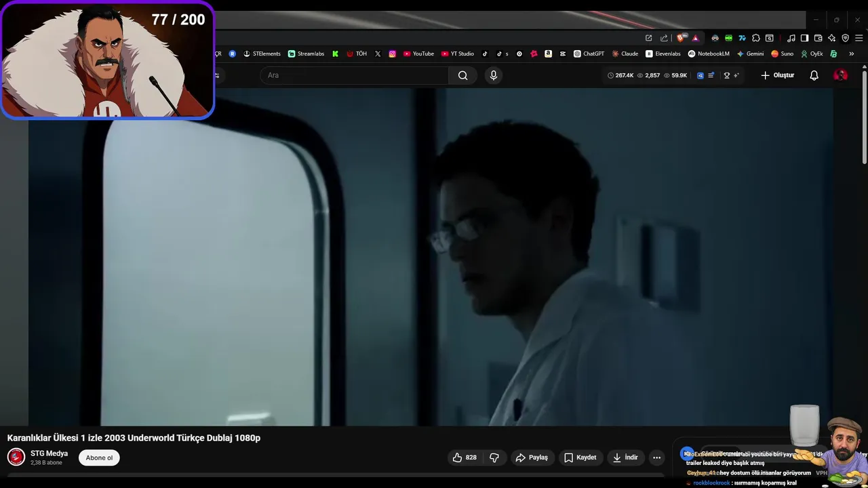Open the YouTube bookmark
This screenshot has height=488, width=868.
coord(418,54)
